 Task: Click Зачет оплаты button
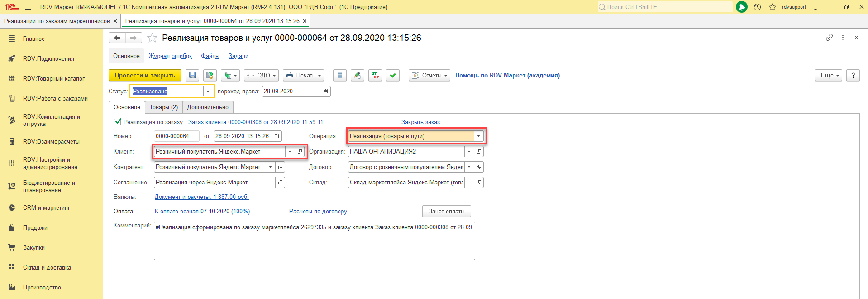[x=447, y=212]
